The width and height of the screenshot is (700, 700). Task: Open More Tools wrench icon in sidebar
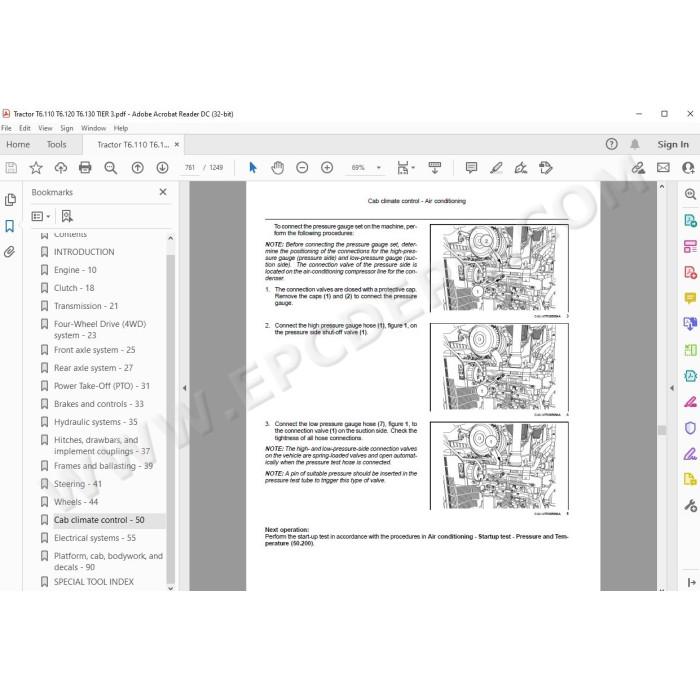click(690, 506)
